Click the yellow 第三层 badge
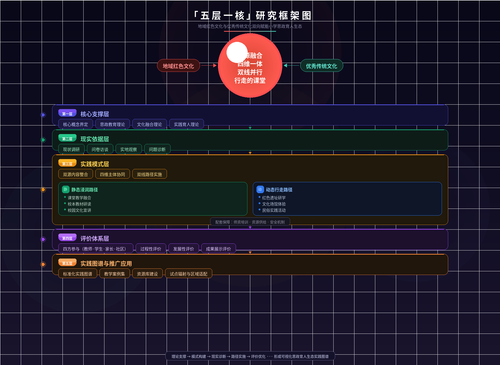 67,163
